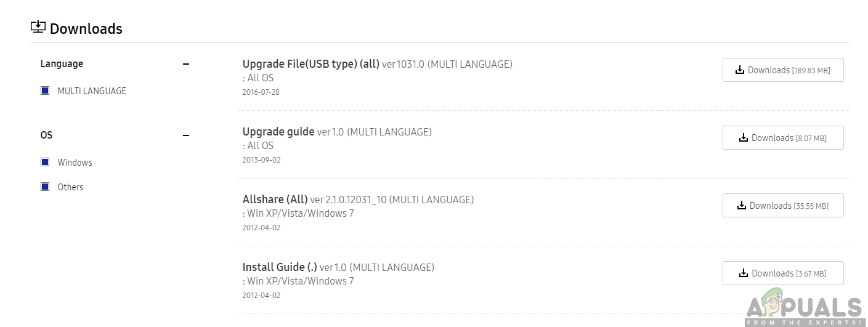
Task: Collapse the OS filter section
Action: pos(186,135)
